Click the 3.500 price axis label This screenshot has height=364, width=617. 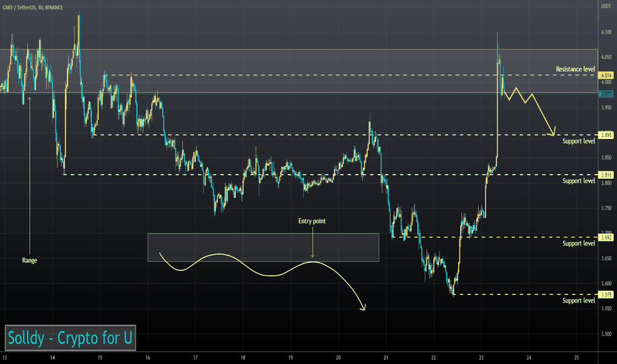coord(606,334)
